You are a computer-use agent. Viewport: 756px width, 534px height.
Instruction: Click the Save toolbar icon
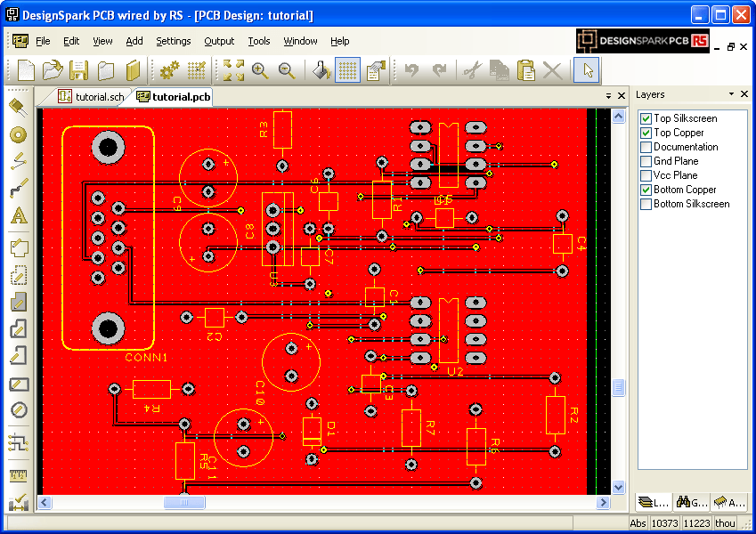pos(78,70)
